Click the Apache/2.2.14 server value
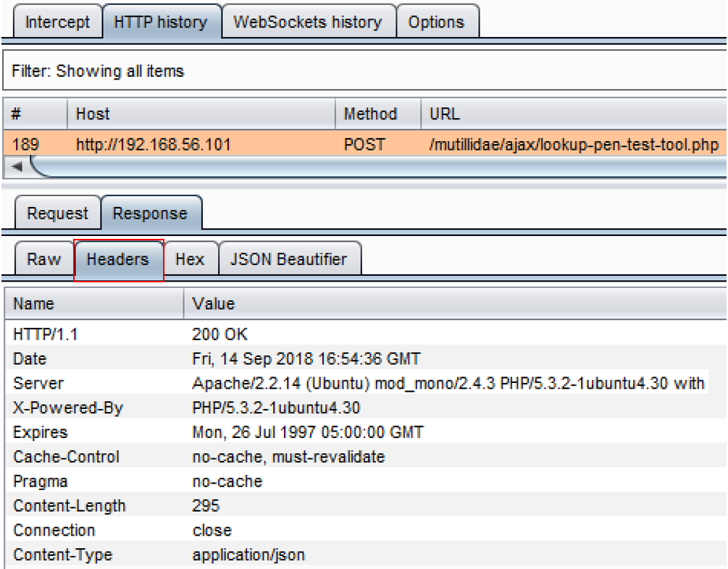Screen dimensions: 728x569 (448, 384)
